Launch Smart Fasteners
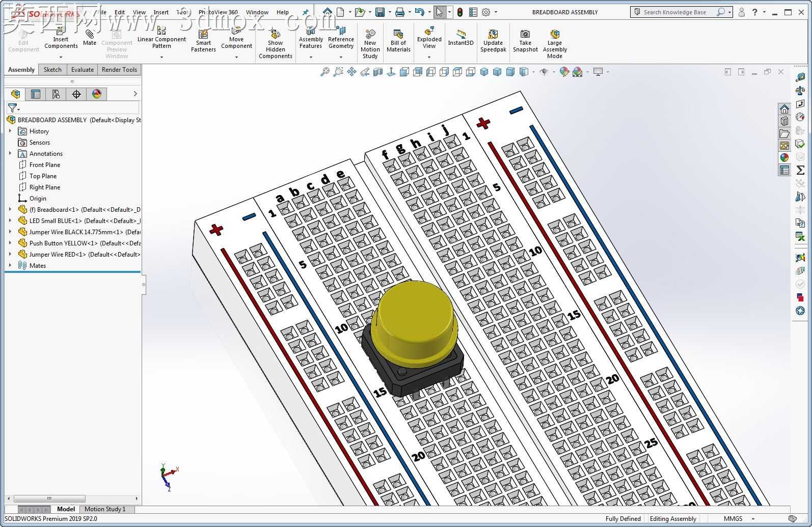812x527 pixels. (x=203, y=41)
